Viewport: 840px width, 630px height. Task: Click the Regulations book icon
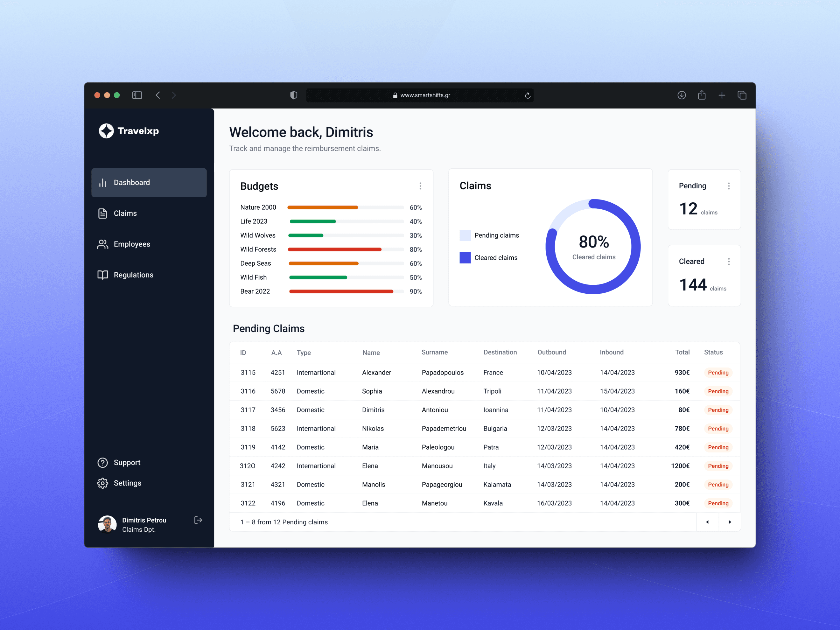click(102, 275)
